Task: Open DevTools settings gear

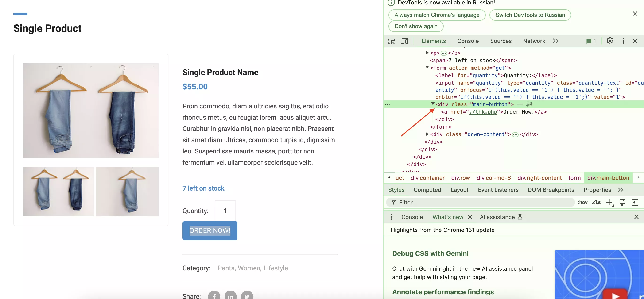Action: click(610, 41)
